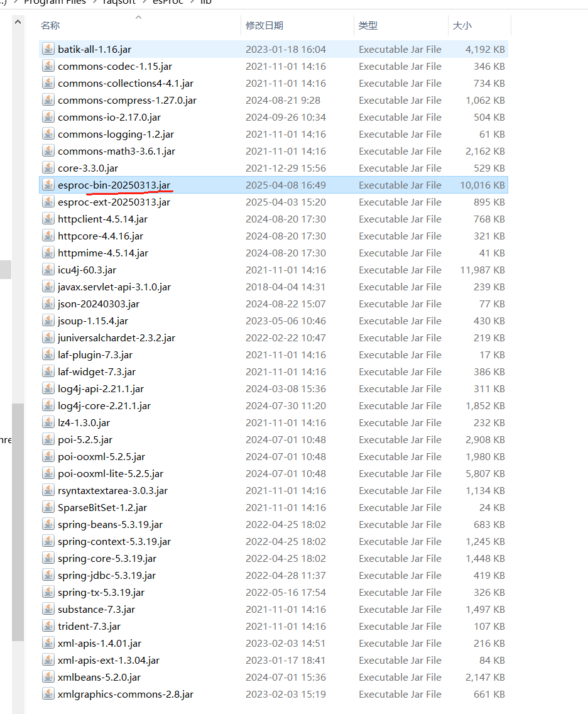Select file name xml-apis-1.4.01.jar

[100, 643]
